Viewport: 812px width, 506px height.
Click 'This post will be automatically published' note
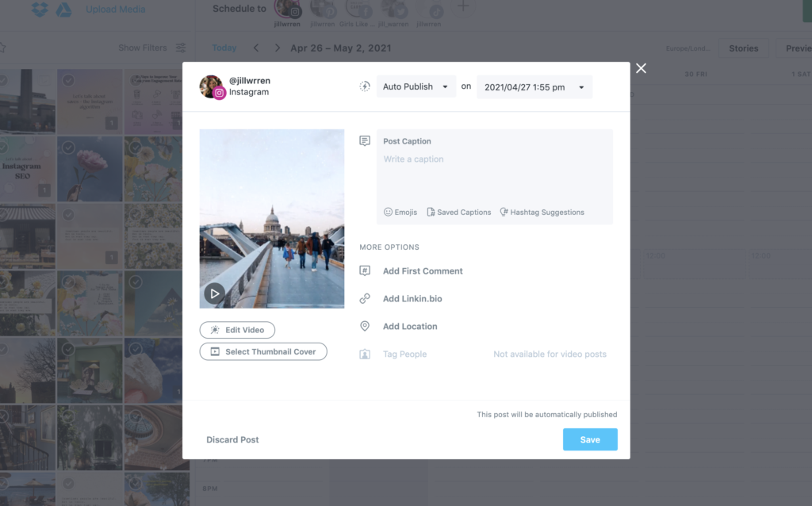point(547,414)
